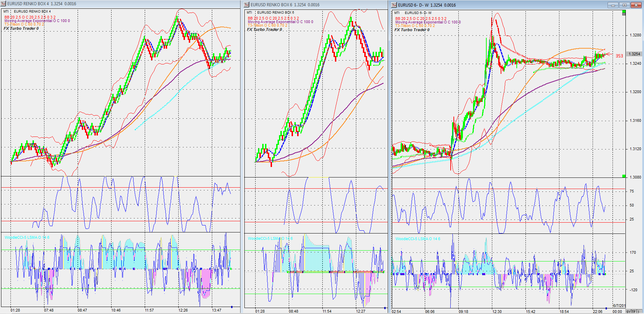Click the BB 20 2.5 label in RENKO BOX 6 chart

point(273,18)
